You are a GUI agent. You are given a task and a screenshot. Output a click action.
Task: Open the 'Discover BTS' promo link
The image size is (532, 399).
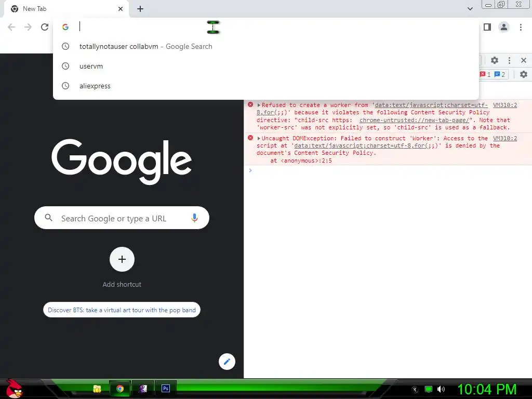pyautogui.click(x=122, y=310)
